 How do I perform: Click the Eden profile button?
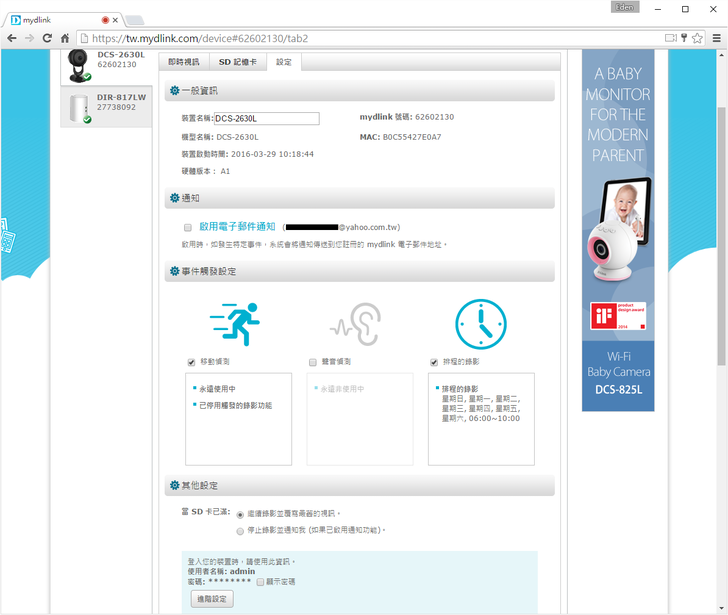coord(625,7)
